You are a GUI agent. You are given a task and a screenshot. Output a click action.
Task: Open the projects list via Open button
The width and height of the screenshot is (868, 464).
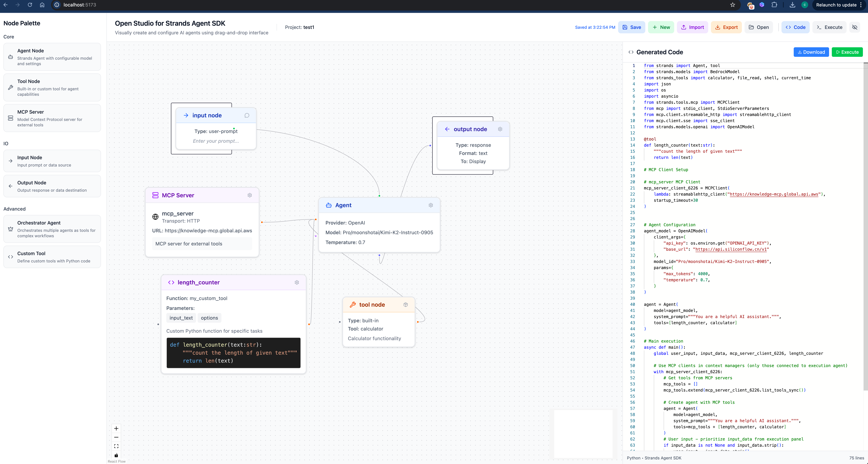[x=759, y=27]
